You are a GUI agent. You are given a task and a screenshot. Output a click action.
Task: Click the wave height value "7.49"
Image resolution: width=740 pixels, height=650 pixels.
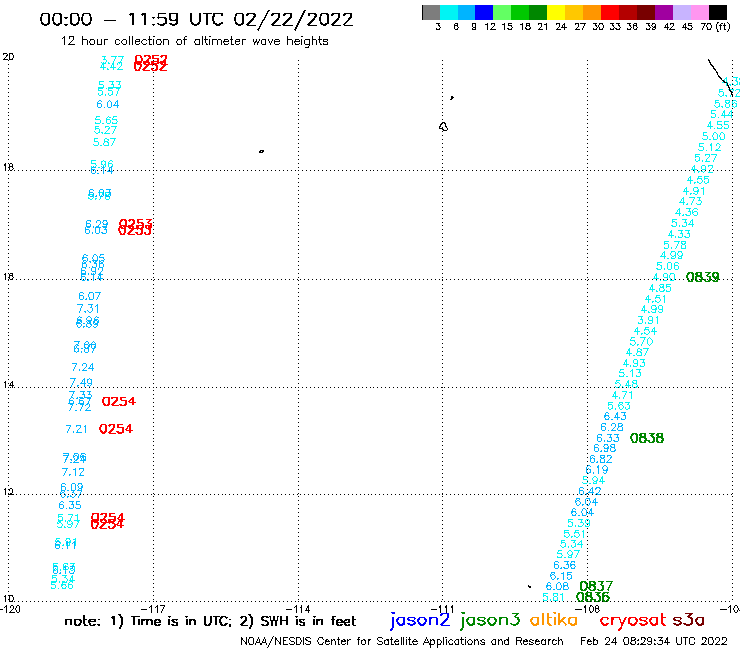tap(81, 382)
